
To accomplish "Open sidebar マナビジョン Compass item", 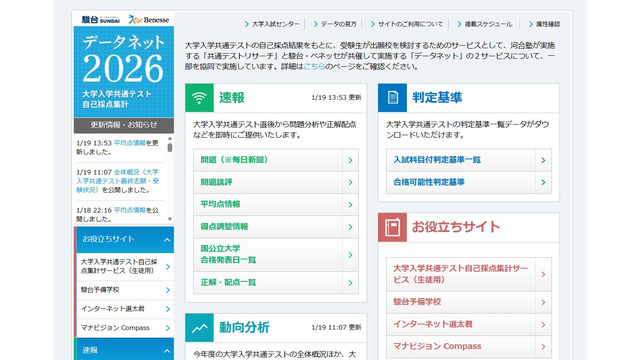I will pos(125,328).
